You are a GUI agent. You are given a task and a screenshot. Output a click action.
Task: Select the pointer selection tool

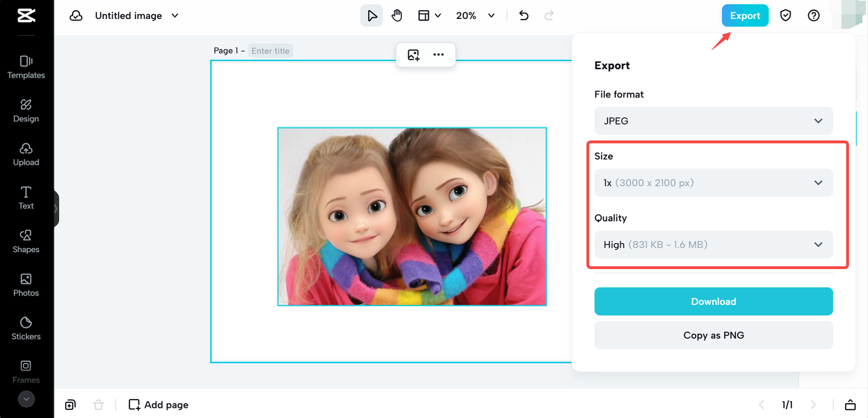[372, 16]
